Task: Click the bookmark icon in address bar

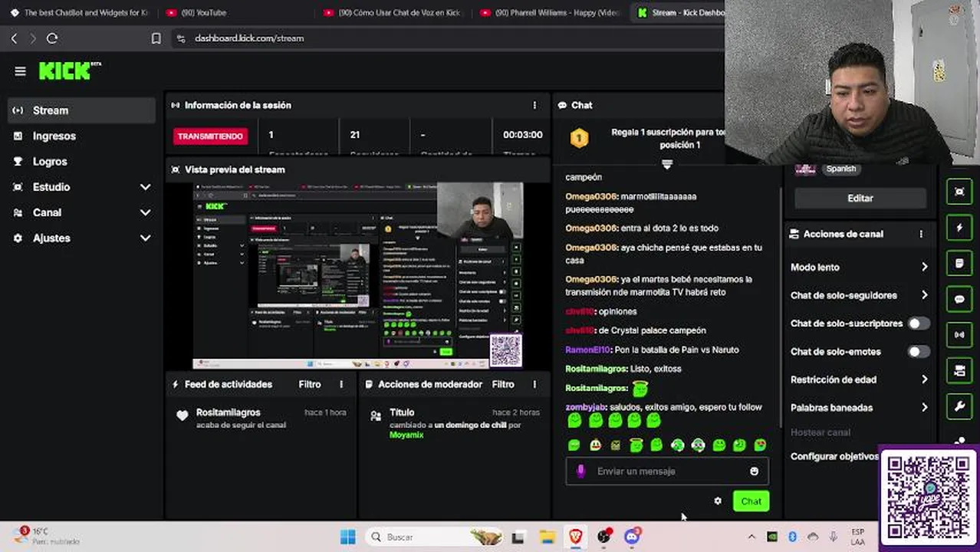Action: coord(156,38)
